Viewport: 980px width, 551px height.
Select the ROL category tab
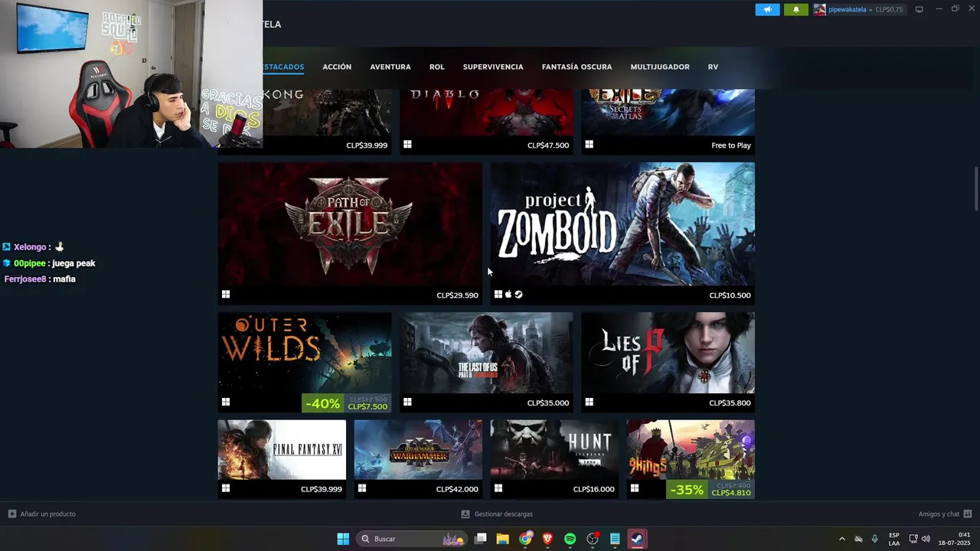click(436, 67)
